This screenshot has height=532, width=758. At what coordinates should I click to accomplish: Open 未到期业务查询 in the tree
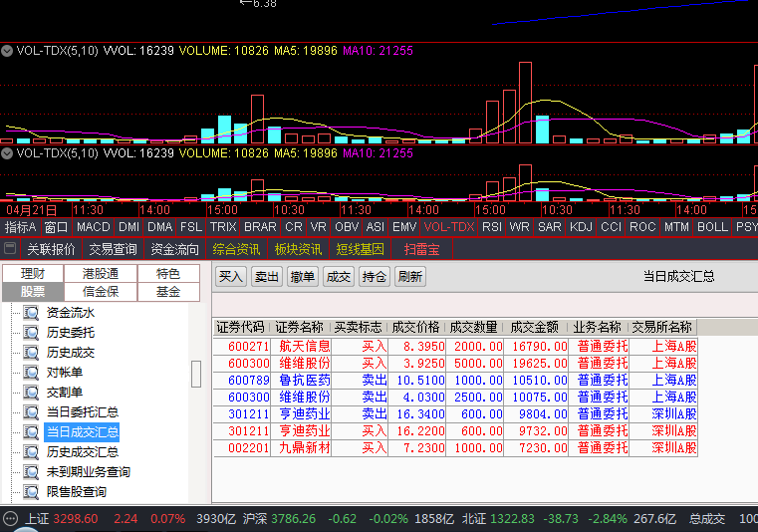point(89,472)
